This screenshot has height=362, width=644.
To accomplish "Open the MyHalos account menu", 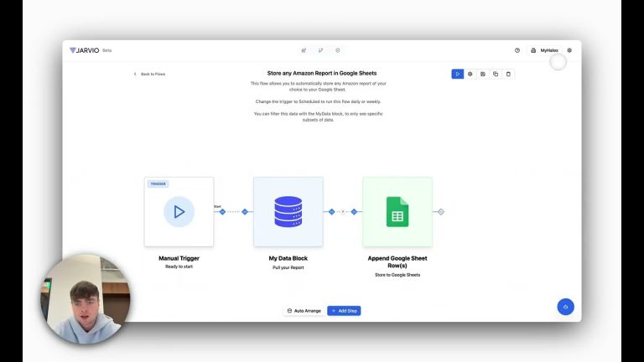I will 544,50.
